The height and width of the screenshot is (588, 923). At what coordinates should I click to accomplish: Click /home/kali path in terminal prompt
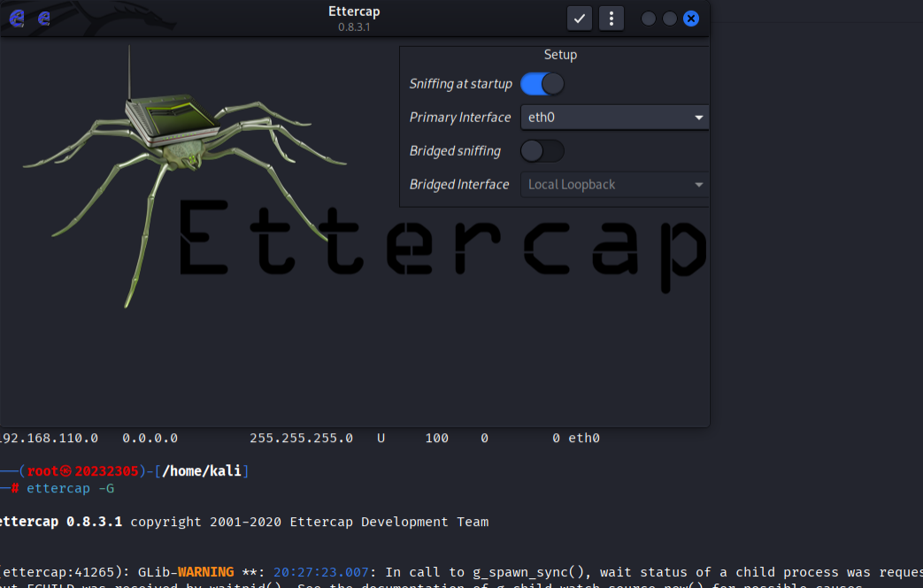pyautogui.click(x=201, y=471)
